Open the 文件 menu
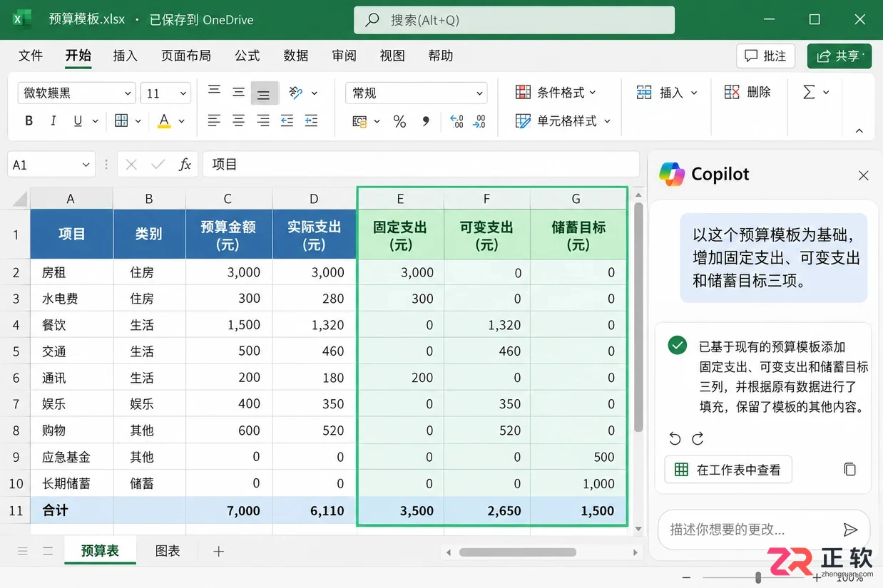The image size is (883, 588). pos(31,56)
